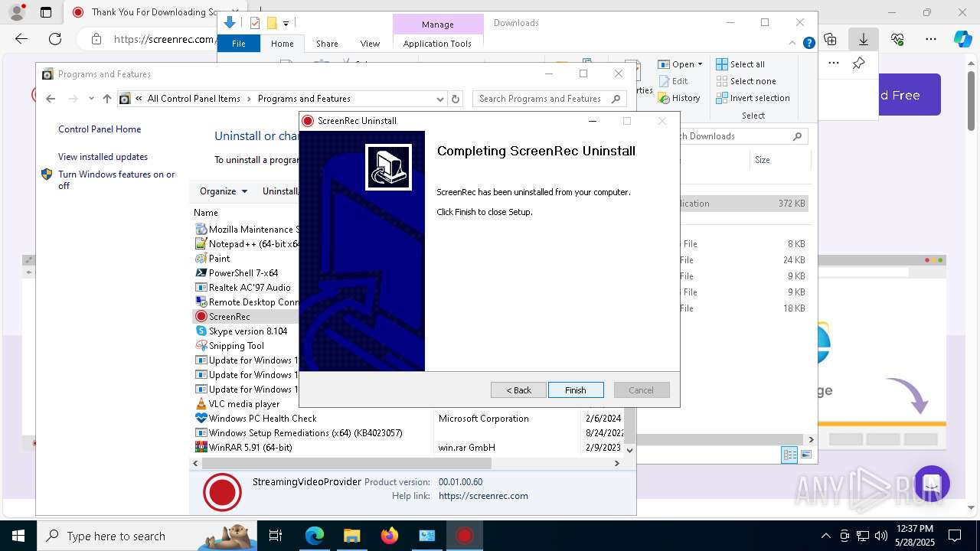Image resolution: width=980 pixels, height=551 pixels.
Task: Click the Manage contextual tab
Action: click(438, 24)
